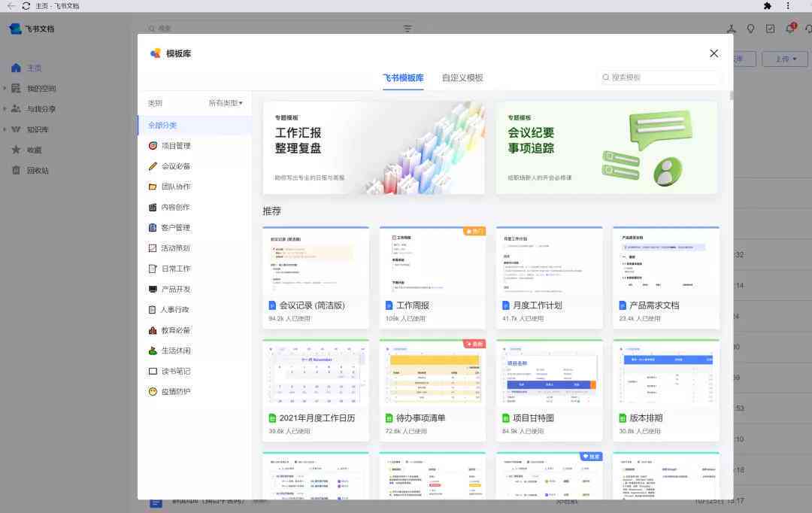Click the 回收站 trash icon in the sidebar
812x513 pixels.
point(16,171)
